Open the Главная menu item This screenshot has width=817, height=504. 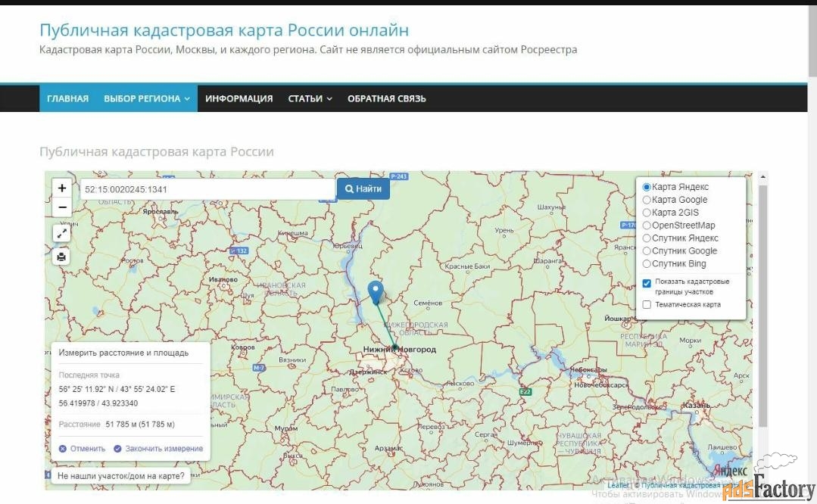tap(67, 98)
